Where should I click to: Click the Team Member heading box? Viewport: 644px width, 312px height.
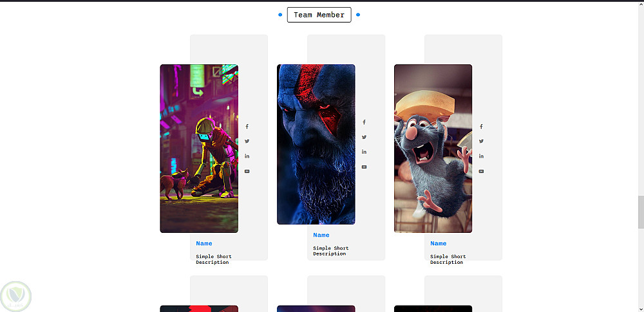click(319, 15)
